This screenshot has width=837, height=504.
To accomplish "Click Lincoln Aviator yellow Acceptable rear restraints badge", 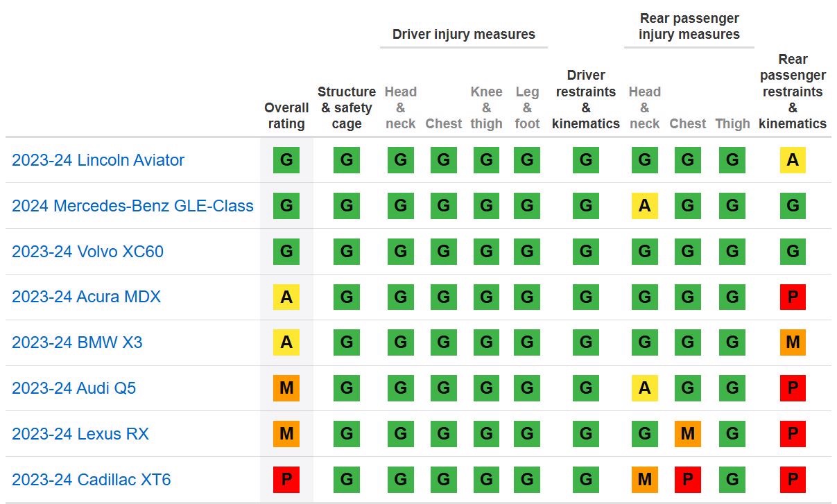I will (793, 160).
